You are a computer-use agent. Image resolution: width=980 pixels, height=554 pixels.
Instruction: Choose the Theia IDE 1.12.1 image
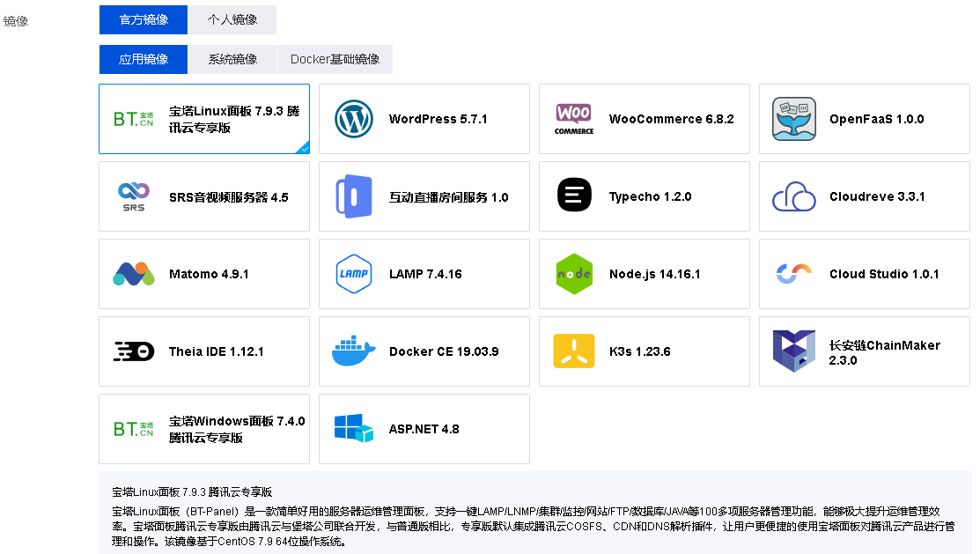204,351
